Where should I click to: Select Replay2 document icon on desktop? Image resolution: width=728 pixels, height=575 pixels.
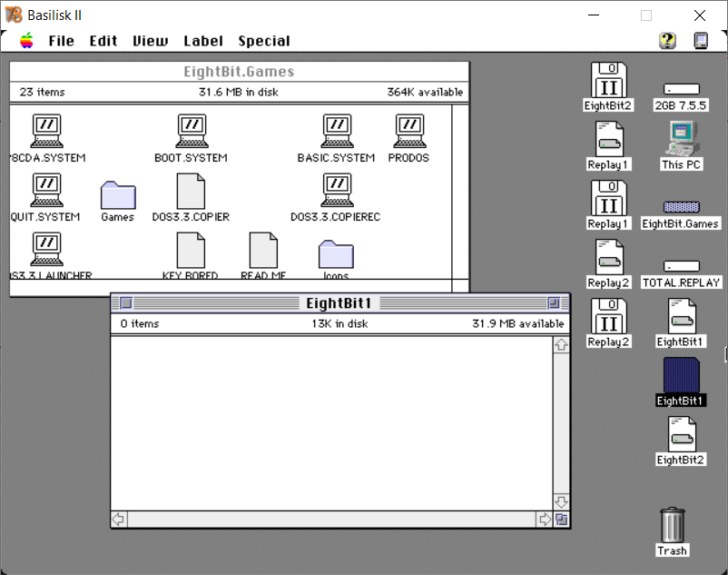(609, 257)
